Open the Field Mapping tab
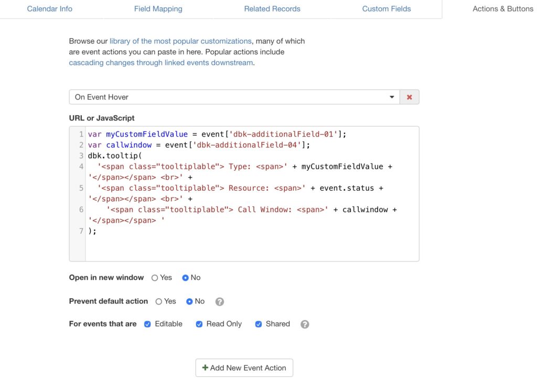This screenshot has width=537, height=392. [x=158, y=9]
